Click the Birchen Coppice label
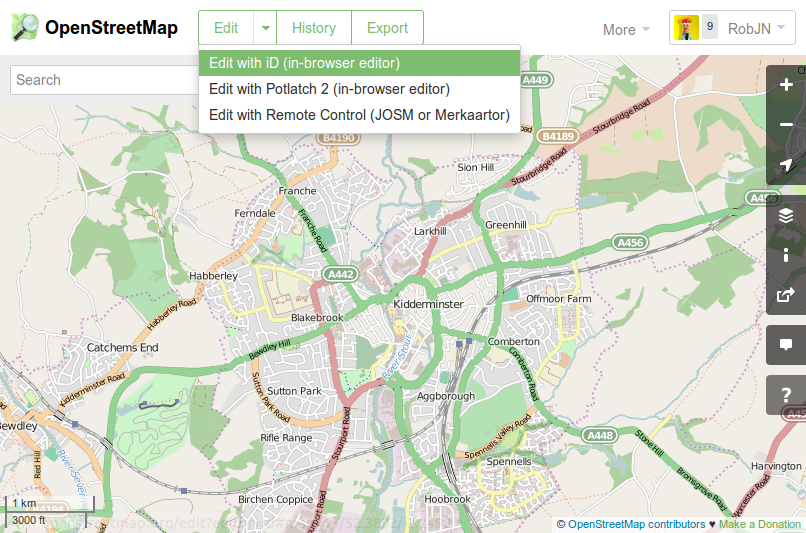Image resolution: width=806 pixels, height=533 pixels. click(x=276, y=499)
